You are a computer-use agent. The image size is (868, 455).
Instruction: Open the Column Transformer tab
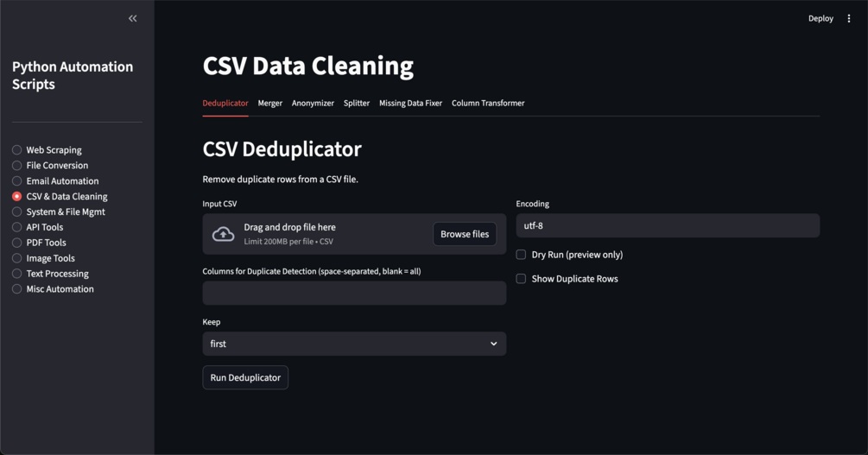tap(488, 103)
